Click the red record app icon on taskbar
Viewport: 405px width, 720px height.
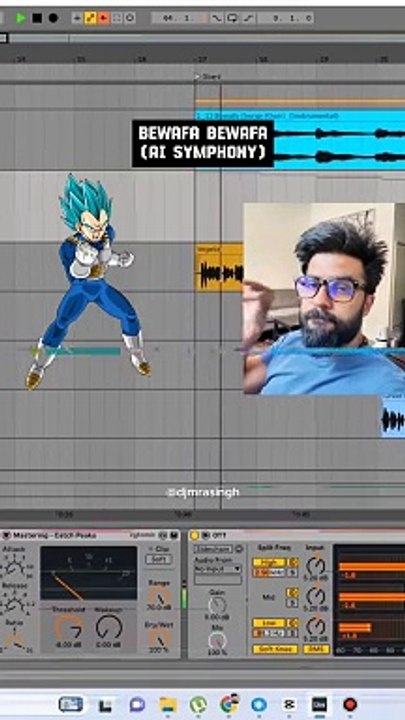[350, 704]
